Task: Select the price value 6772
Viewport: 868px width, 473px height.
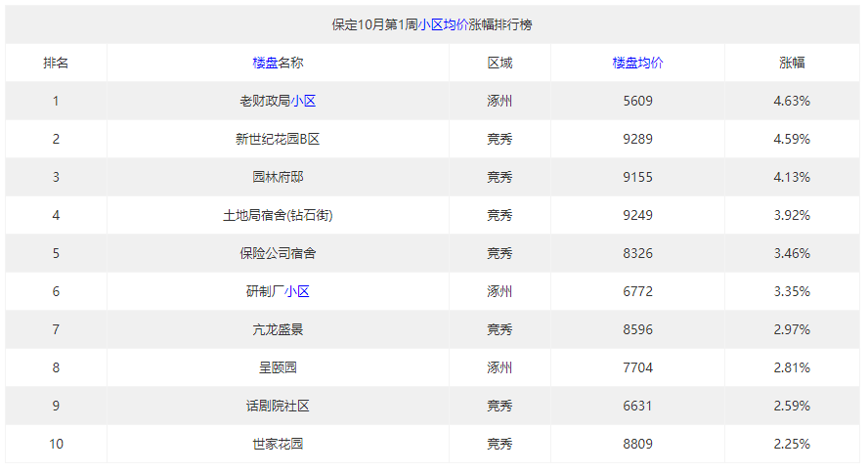Action: 637,291
